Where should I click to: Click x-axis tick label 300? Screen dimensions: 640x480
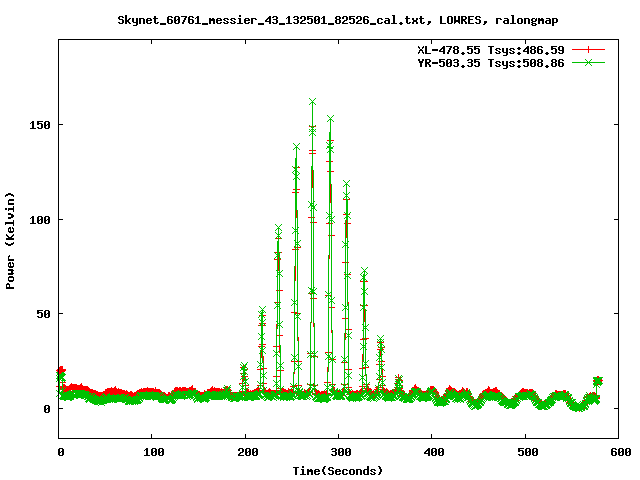pos(341,452)
